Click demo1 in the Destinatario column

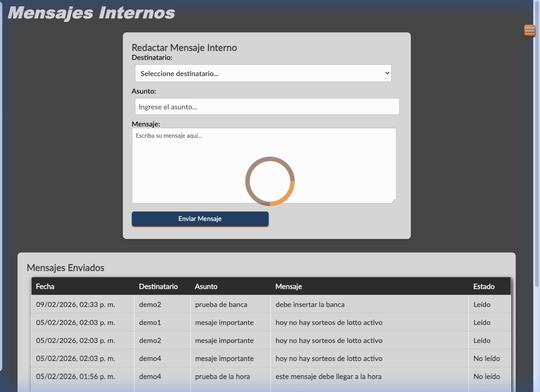[x=150, y=322]
